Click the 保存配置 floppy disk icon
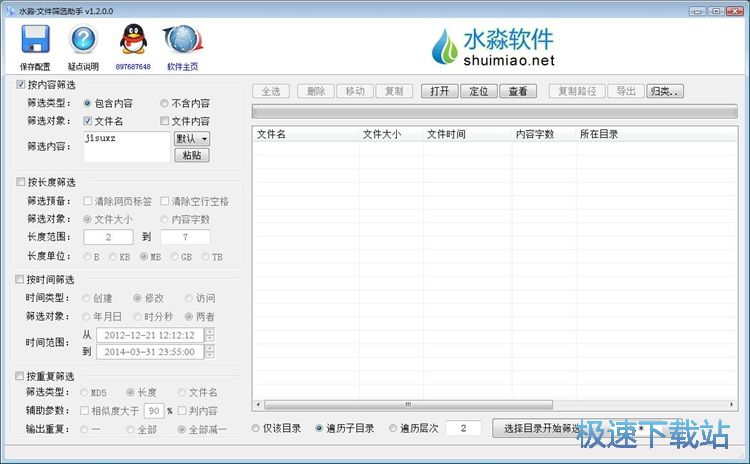This screenshot has width=750, height=464. click(x=35, y=39)
